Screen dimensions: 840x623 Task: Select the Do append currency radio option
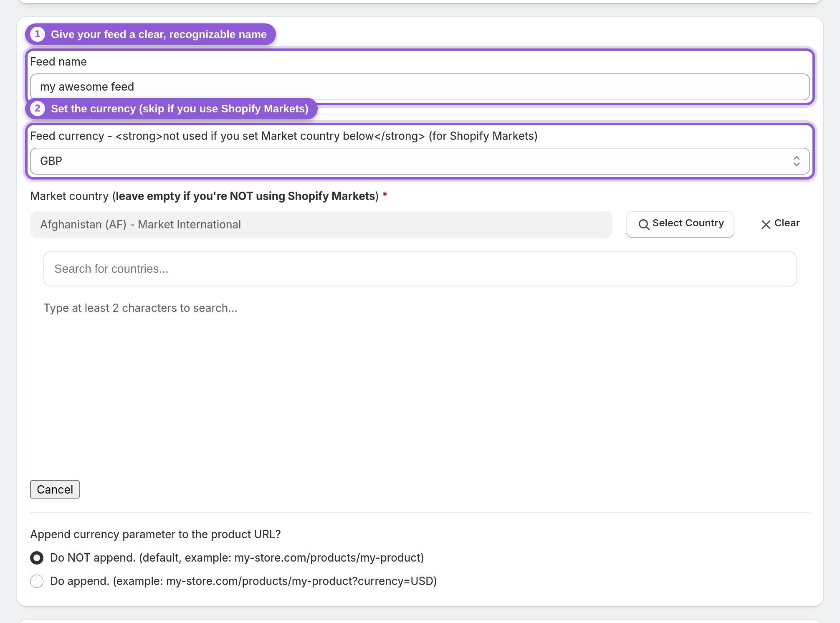(x=37, y=581)
